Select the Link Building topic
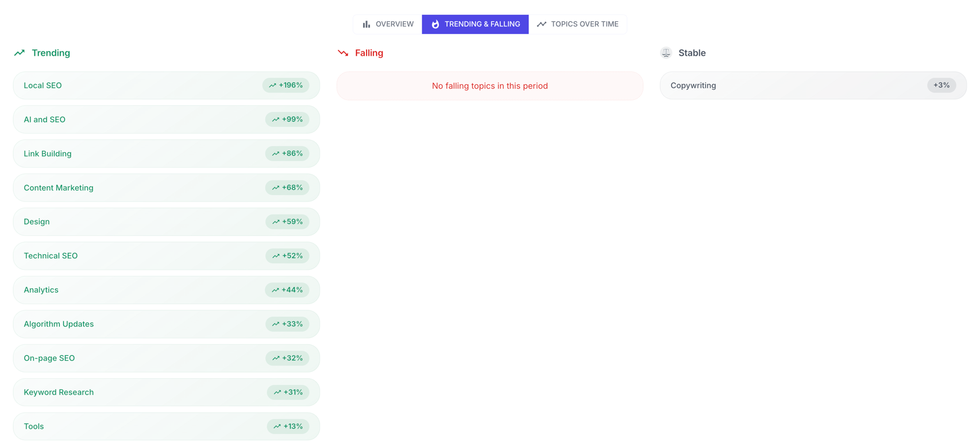Image resolution: width=980 pixels, height=447 pixels. 167,154
